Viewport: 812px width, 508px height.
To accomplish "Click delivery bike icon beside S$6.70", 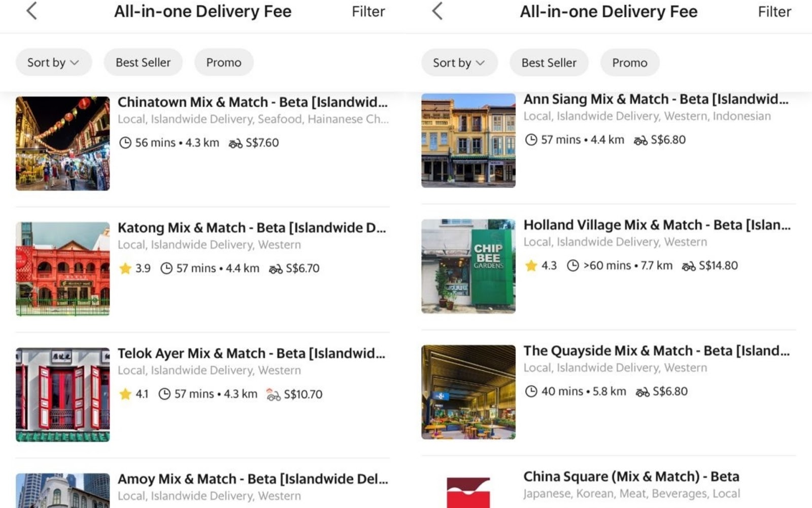I will (x=276, y=269).
